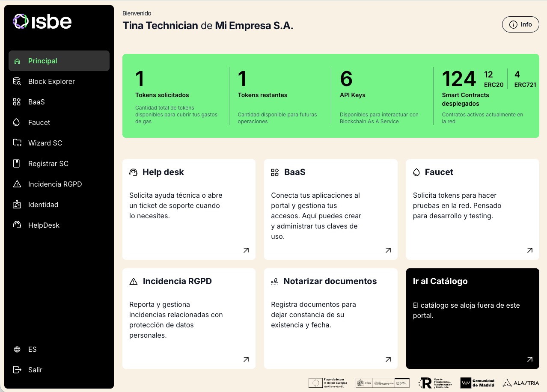The height and width of the screenshot is (392, 547).
Task: Open Identidad sidebar entry
Action: click(59, 205)
